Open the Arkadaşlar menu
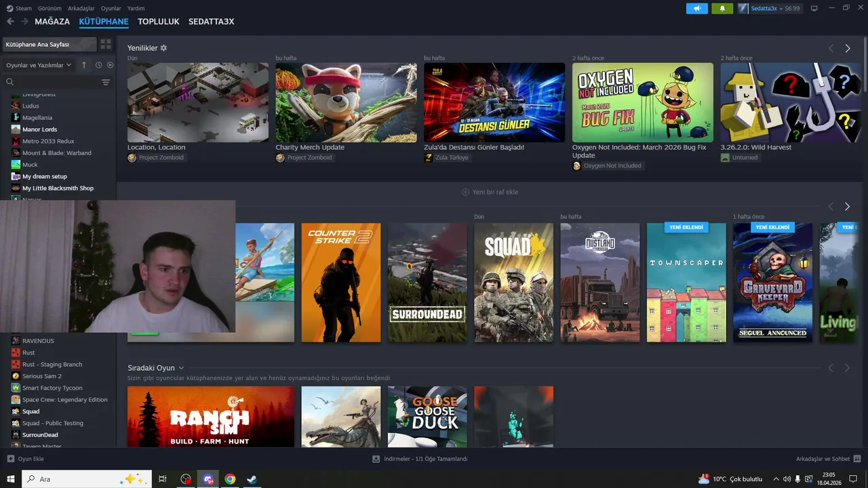The image size is (868, 488). tap(81, 8)
